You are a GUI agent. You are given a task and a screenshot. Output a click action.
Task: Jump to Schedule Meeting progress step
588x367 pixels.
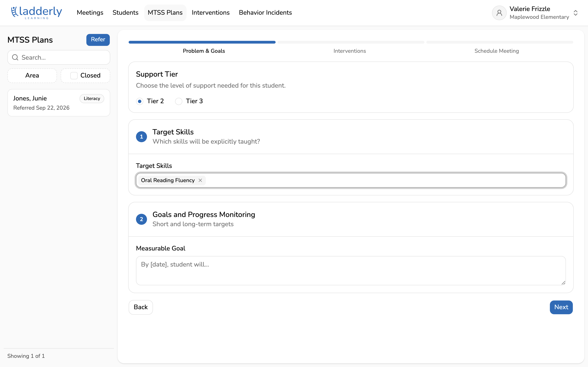pyautogui.click(x=496, y=51)
